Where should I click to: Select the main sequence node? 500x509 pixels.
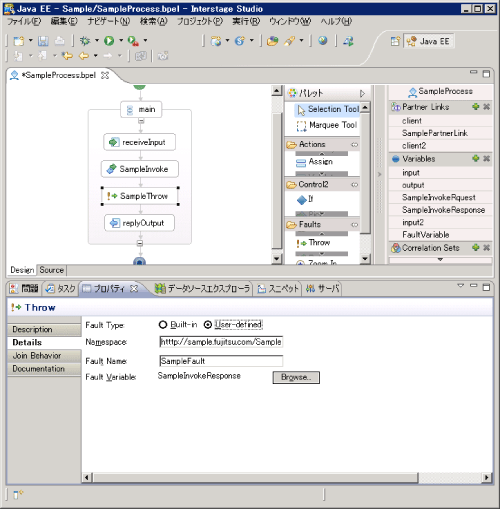coord(141,109)
